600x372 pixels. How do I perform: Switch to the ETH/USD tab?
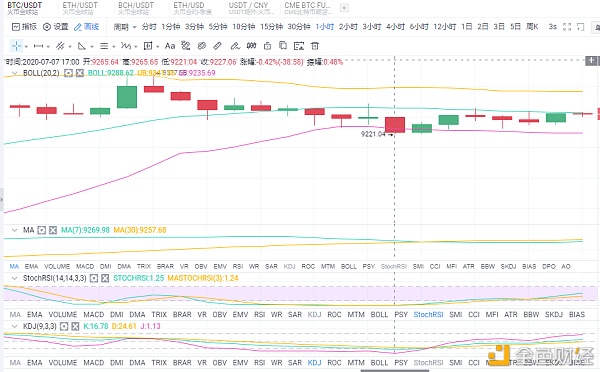pos(192,8)
